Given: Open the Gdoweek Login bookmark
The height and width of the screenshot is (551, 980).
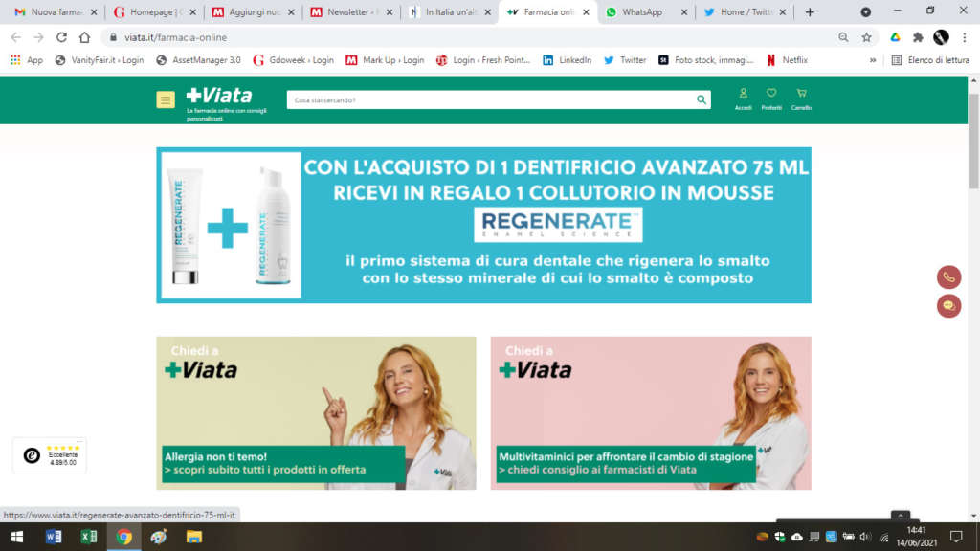Looking at the screenshot, I should click(293, 60).
